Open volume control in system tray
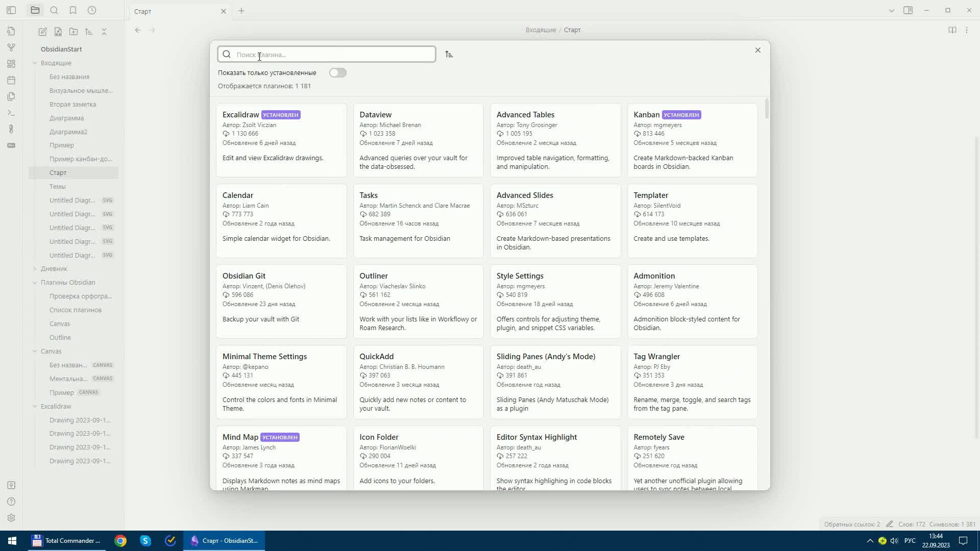This screenshot has height=551, width=980. tap(894, 541)
